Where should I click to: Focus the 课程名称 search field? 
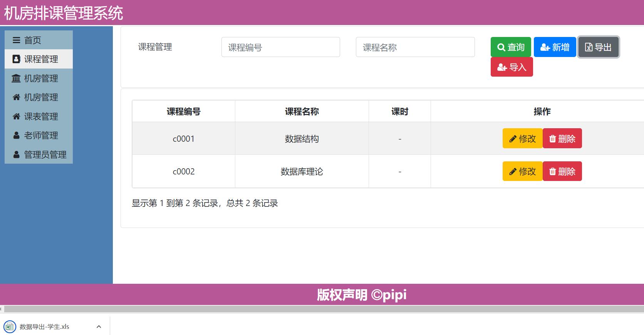click(x=415, y=47)
